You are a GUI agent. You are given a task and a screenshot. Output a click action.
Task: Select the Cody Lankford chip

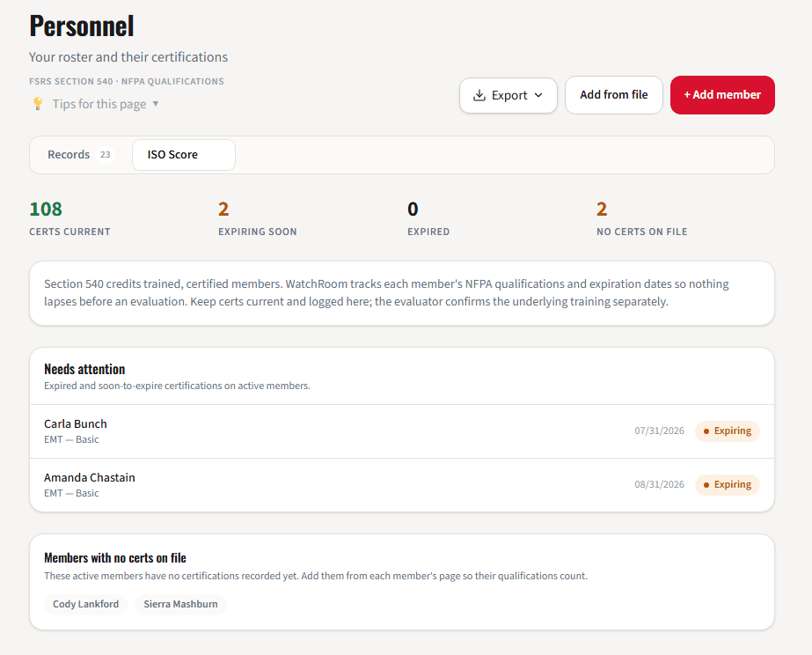(85, 604)
